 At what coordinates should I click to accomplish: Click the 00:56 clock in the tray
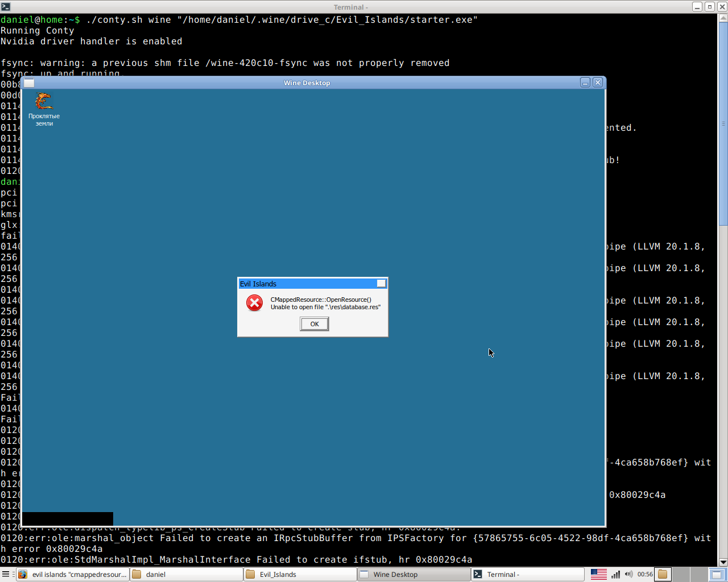(x=645, y=575)
